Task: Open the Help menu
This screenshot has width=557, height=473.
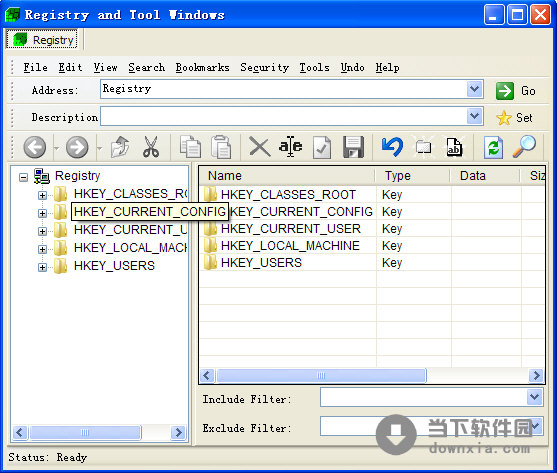Action: [387, 67]
